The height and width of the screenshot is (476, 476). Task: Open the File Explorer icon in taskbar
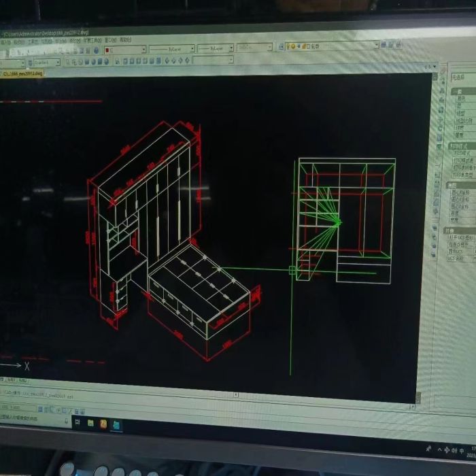[90, 423]
